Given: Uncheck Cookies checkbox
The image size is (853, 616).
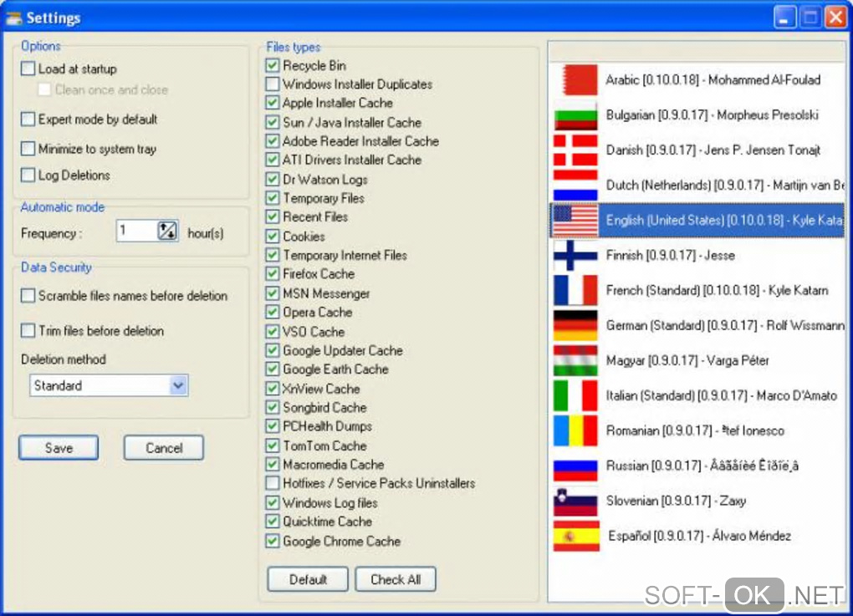Looking at the screenshot, I should 273,237.
